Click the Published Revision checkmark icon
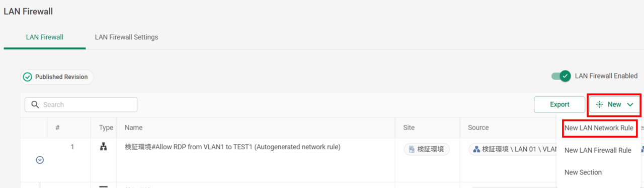The image size is (644, 188). [28, 77]
